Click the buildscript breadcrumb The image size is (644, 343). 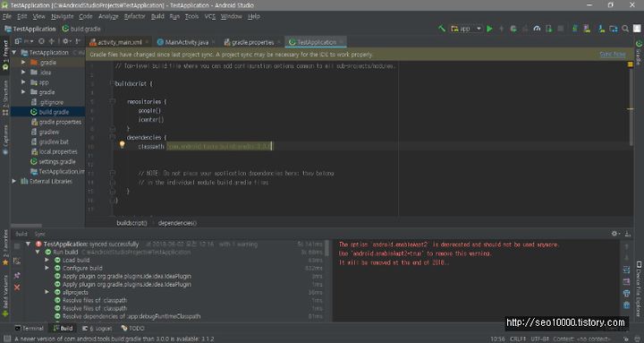coord(131,223)
